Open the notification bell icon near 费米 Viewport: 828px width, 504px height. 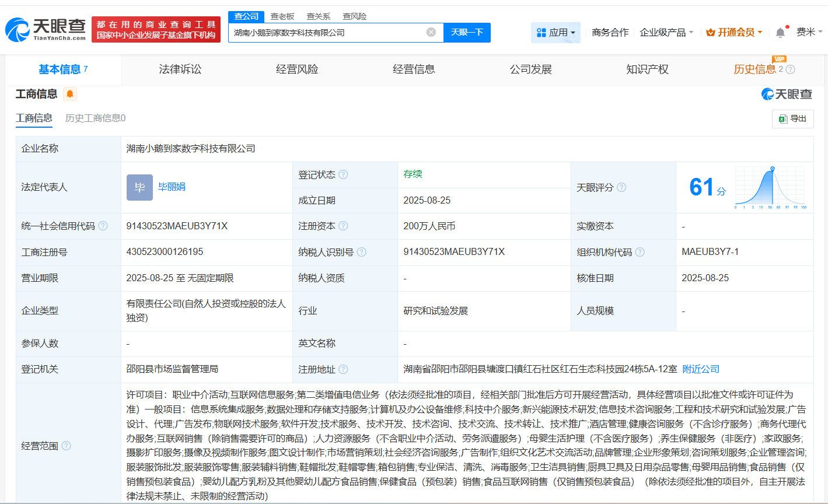coord(780,32)
